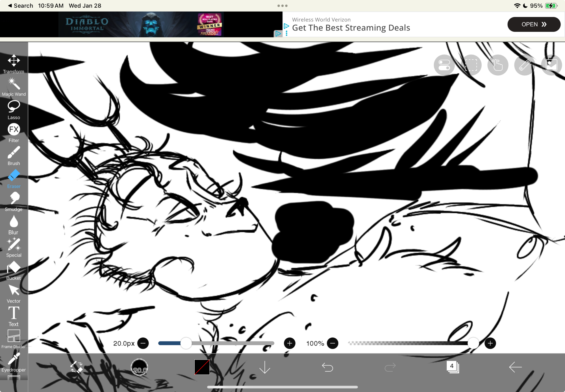The height and width of the screenshot is (392, 565).
Task: Choose the Lasso tool
Action: click(x=14, y=110)
